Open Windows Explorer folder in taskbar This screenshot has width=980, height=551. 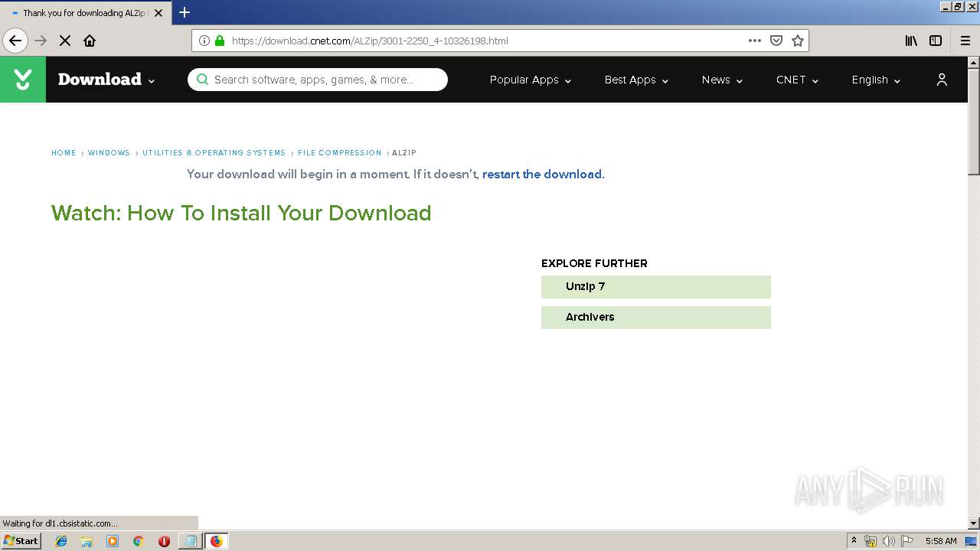[x=87, y=541]
